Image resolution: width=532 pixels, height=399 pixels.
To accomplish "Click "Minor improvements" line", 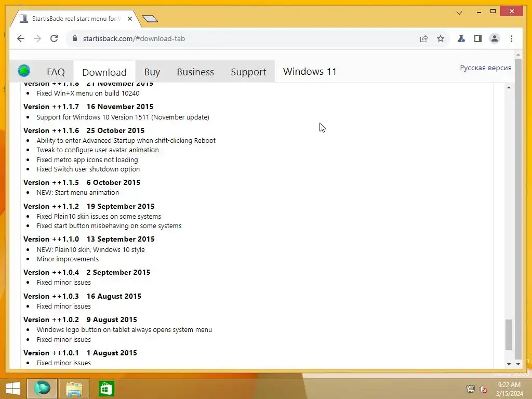I will 68,259.
